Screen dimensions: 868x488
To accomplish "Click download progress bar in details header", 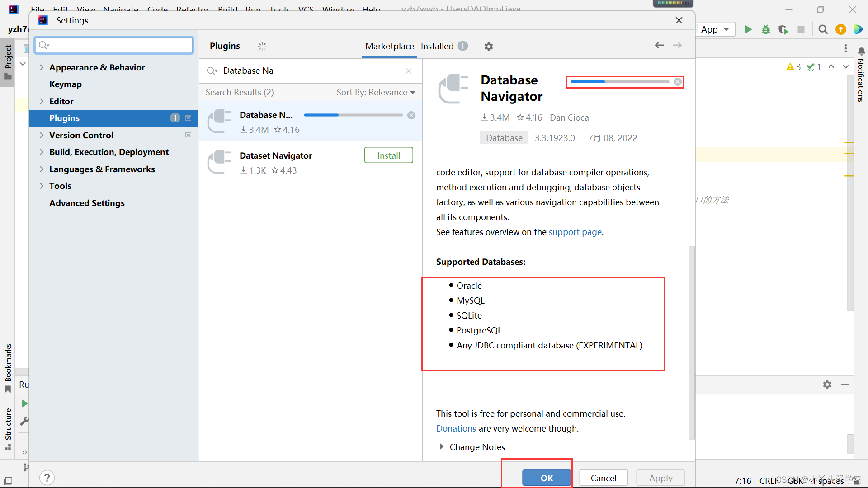I will click(620, 82).
